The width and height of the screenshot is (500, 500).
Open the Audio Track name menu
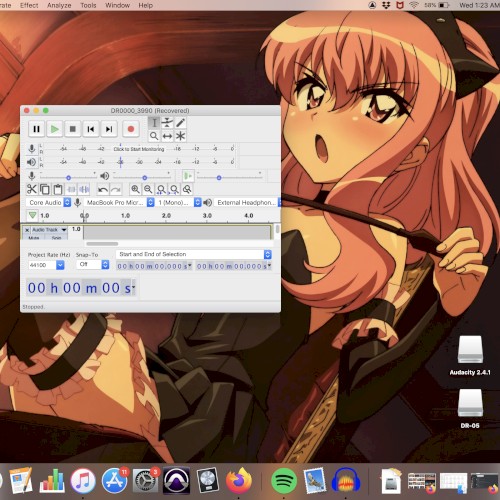pyautogui.click(x=49, y=230)
